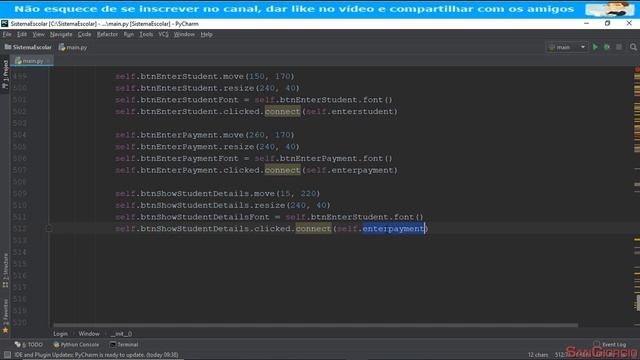
Task: Open the Code menu
Action: coord(84,34)
